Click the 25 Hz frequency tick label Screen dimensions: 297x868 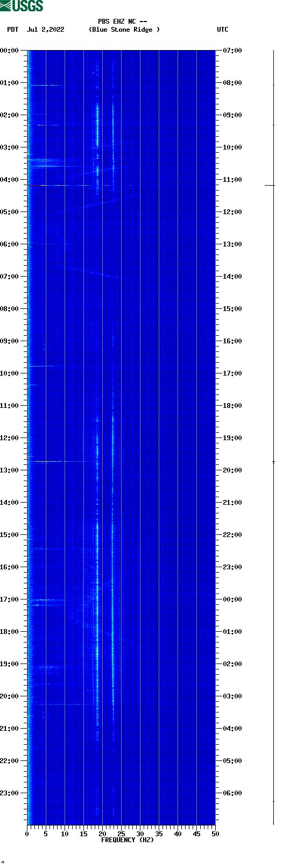coord(121,834)
